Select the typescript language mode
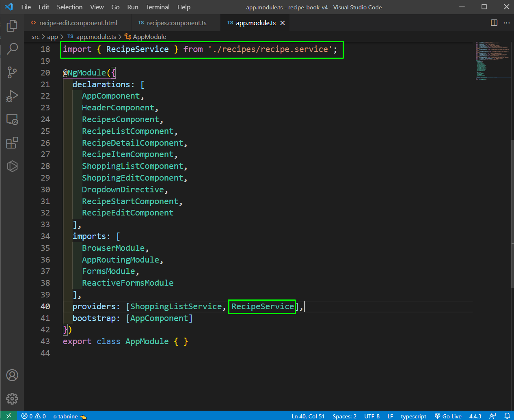The image size is (514, 420). (413, 416)
